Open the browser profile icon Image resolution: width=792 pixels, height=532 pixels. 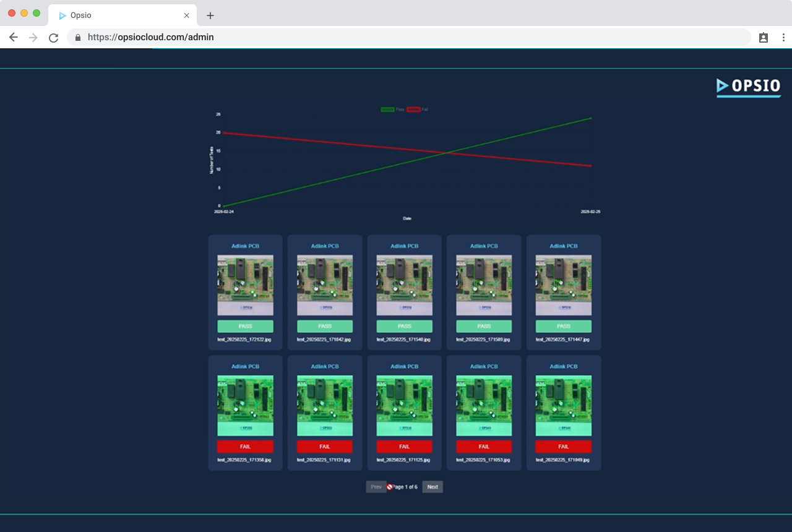pos(764,37)
